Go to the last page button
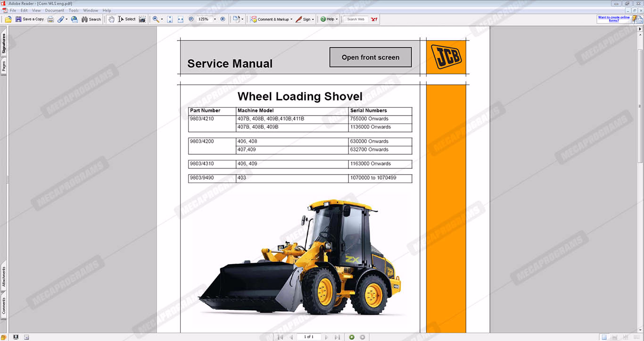The image size is (644, 341). click(337, 337)
